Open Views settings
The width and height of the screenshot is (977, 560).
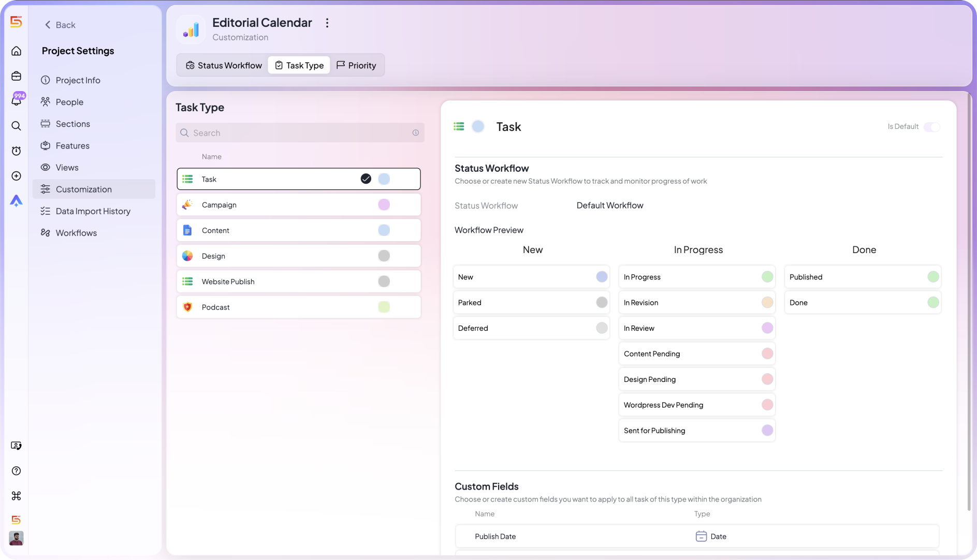(94, 167)
